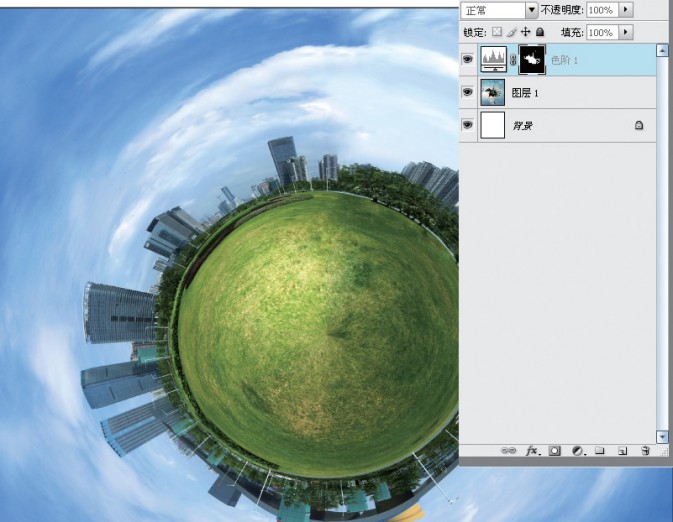Open the 填充 fill slider arrow
The image size is (673, 522).
[626, 32]
